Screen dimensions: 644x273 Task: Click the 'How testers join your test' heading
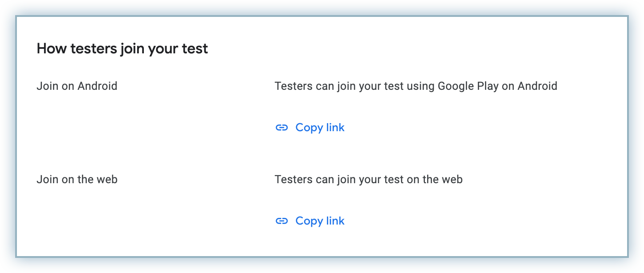(x=122, y=48)
